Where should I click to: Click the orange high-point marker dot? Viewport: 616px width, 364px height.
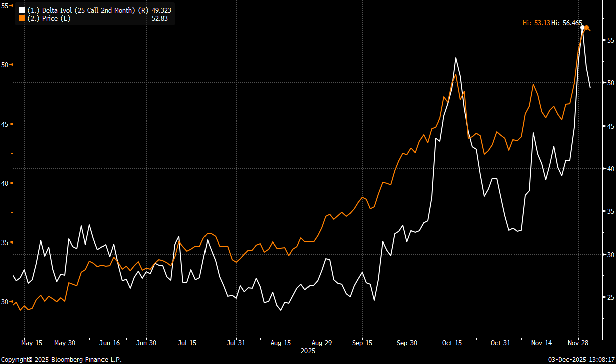[586, 27]
